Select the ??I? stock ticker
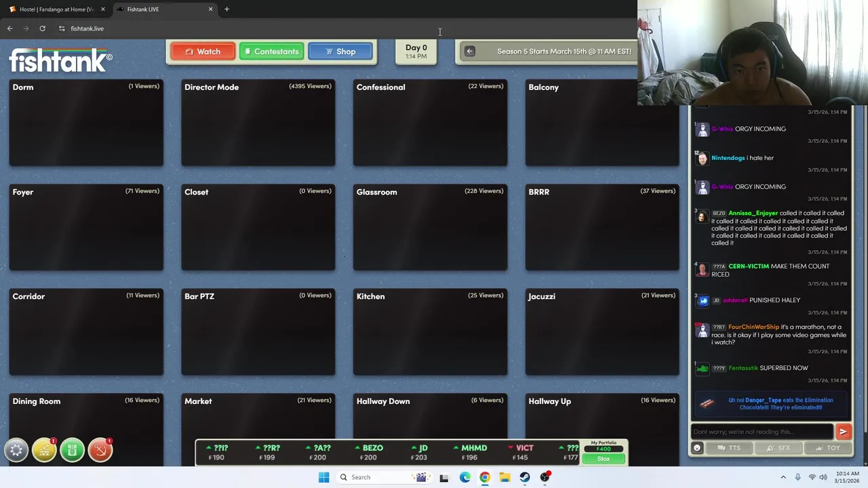 (218, 452)
